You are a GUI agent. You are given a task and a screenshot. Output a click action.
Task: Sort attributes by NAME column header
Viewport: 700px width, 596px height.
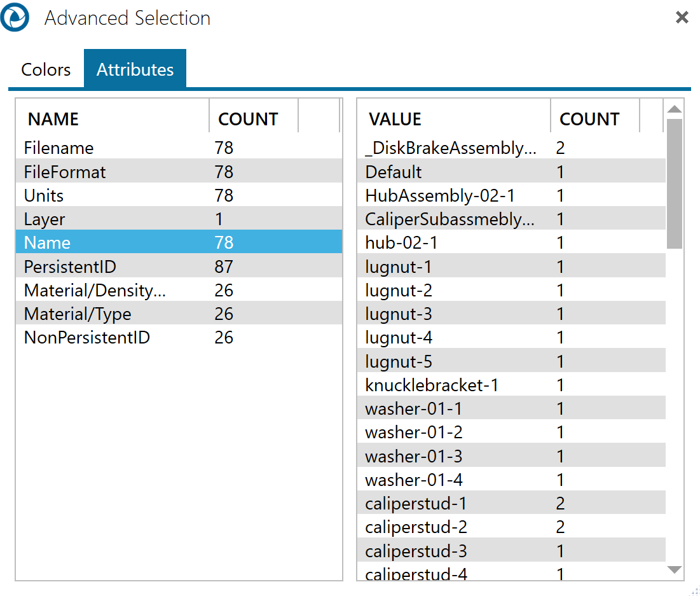tap(53, 119)
